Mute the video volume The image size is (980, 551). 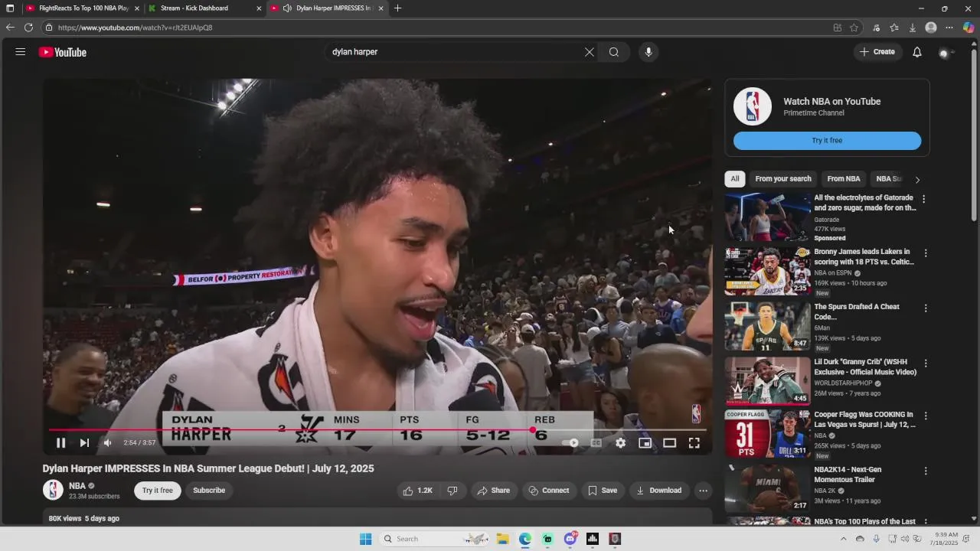pos(108,442)
